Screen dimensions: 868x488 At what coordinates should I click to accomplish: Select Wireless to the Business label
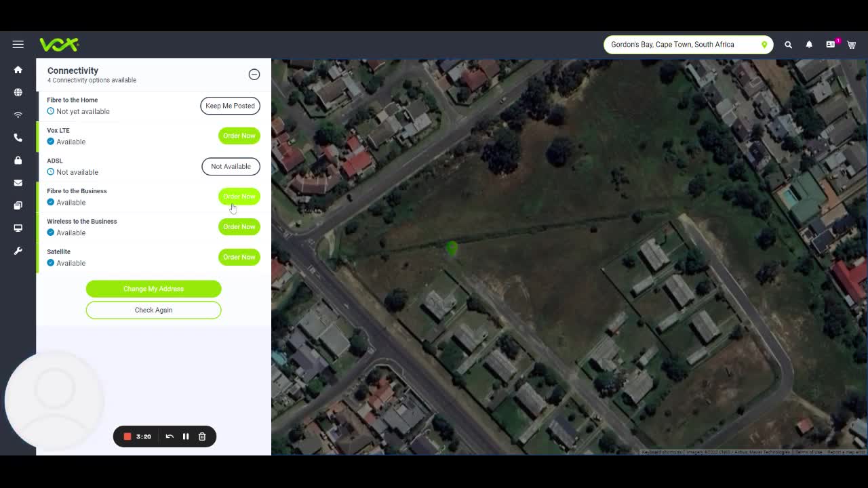(82, 222)
